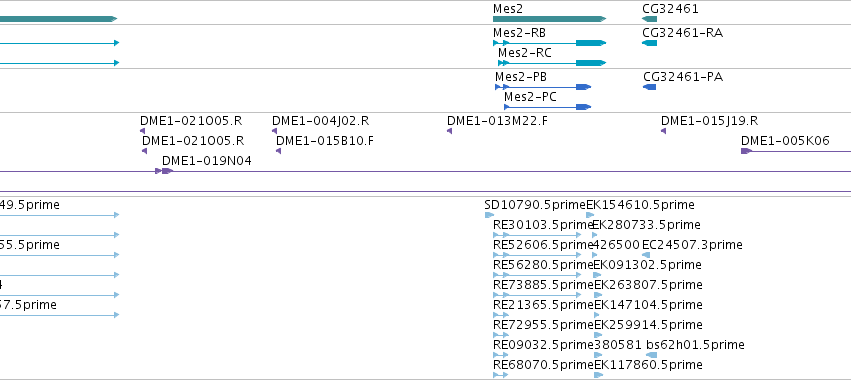Select the DME1-015J19.R label
The image size is (851, 380).
pyautogui.click(x=709, y=121)
